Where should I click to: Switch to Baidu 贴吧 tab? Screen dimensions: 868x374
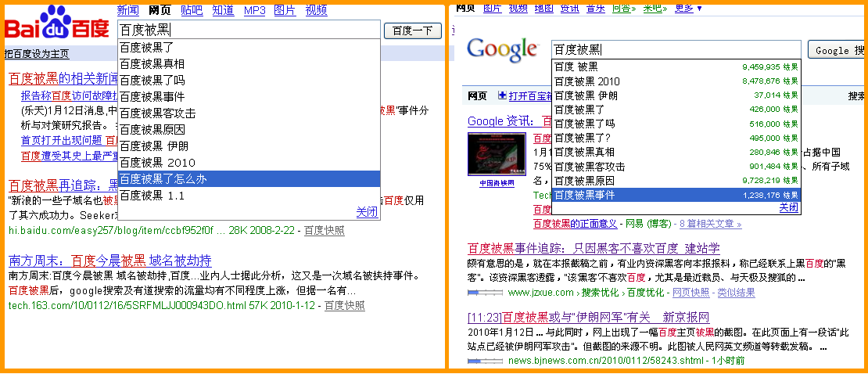[192, 10]
